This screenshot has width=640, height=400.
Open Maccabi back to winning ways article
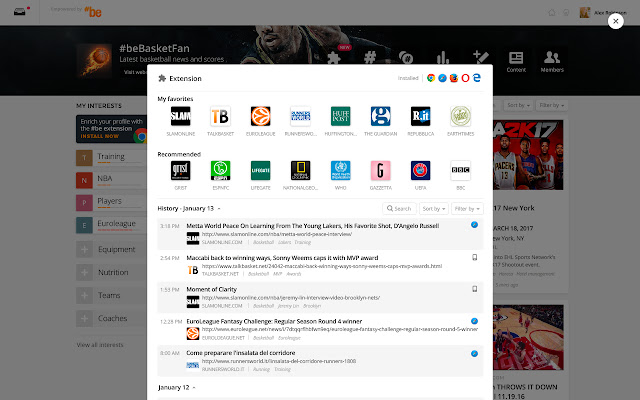(x=282, y=258)
